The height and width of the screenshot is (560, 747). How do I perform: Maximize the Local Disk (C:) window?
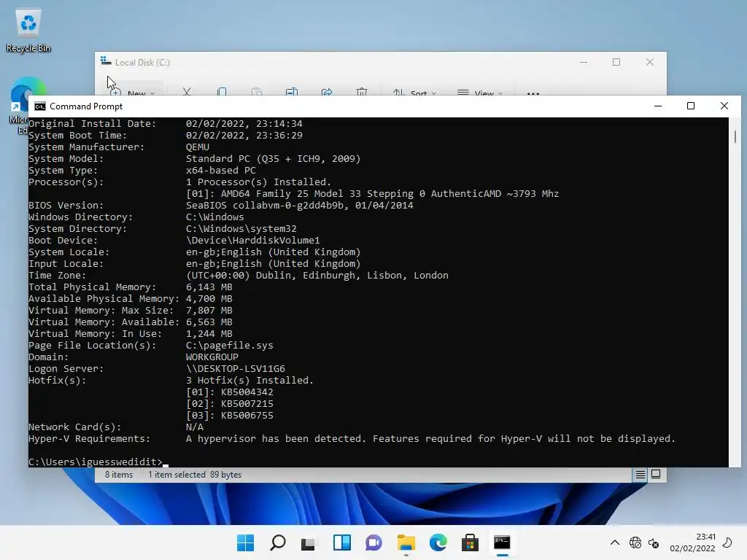click(x=616, y=63)
